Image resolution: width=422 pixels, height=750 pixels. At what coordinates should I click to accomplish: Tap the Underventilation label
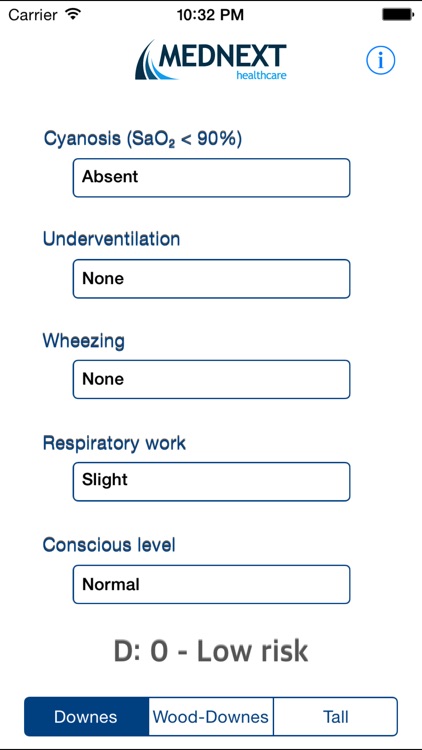tap(111, 239)
